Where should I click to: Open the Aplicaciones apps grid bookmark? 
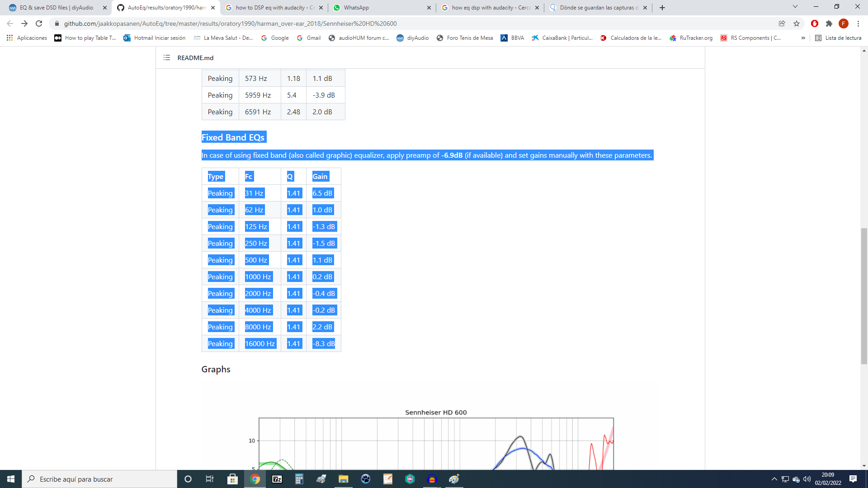coord(27,38)
